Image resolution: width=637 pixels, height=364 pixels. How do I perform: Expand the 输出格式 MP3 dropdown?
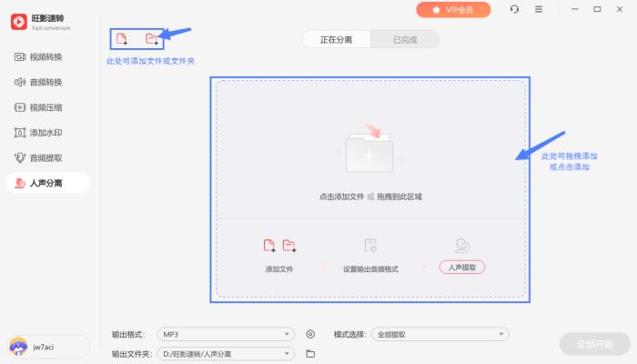pos(226,334)
